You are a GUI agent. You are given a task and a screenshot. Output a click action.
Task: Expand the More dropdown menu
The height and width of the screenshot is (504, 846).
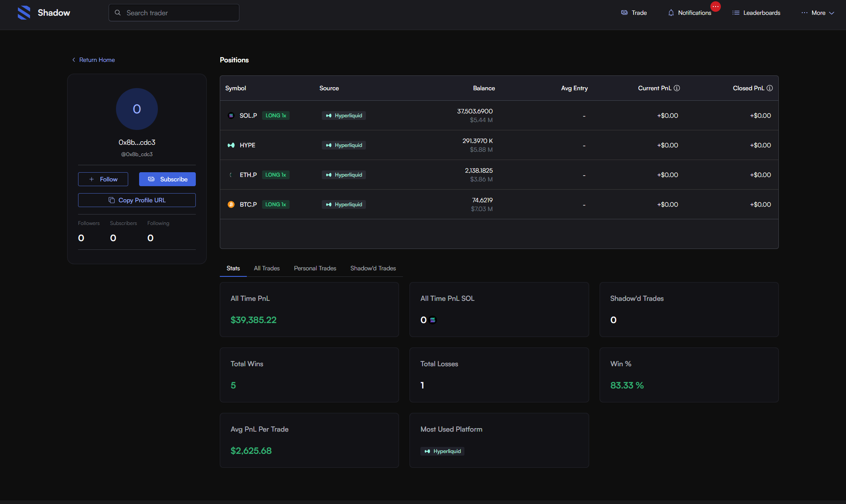(818, 13)
